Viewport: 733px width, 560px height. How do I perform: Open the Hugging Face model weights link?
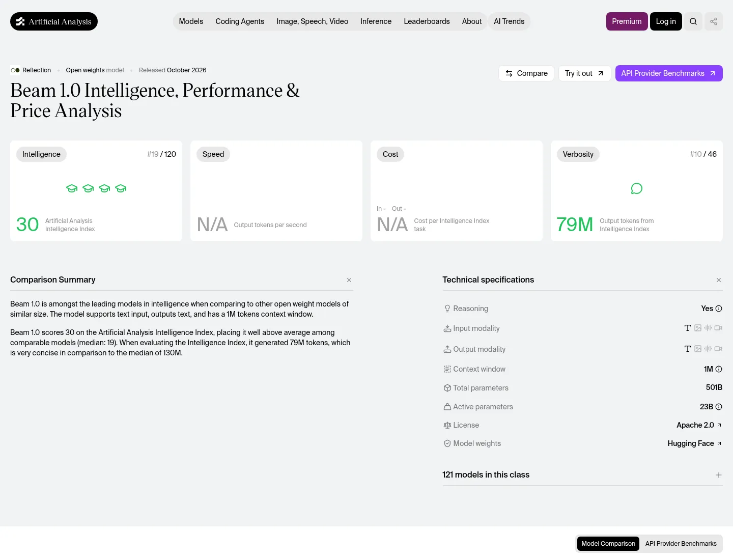[695, 443]
